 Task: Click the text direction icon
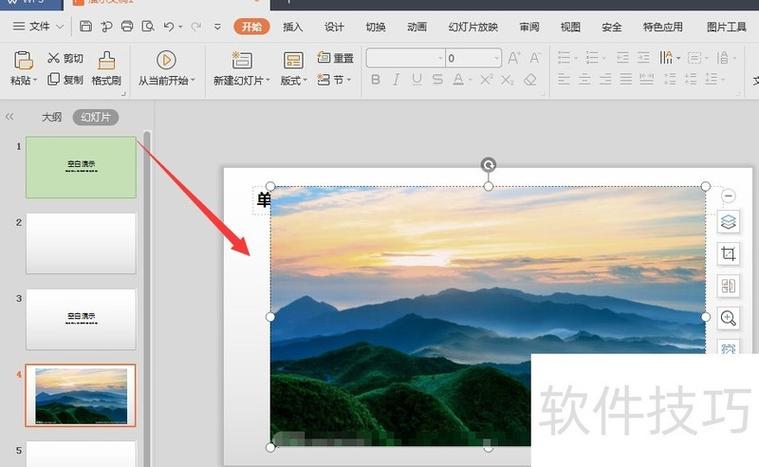[666, 58]
